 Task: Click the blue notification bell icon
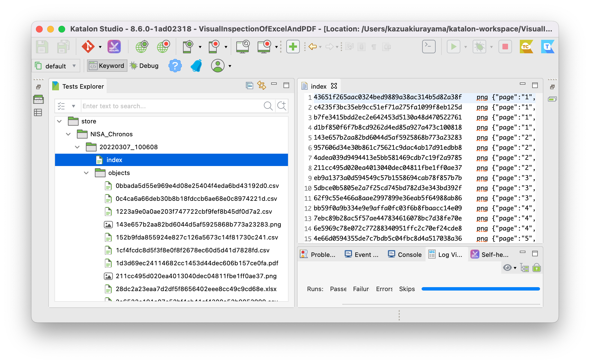196,66
